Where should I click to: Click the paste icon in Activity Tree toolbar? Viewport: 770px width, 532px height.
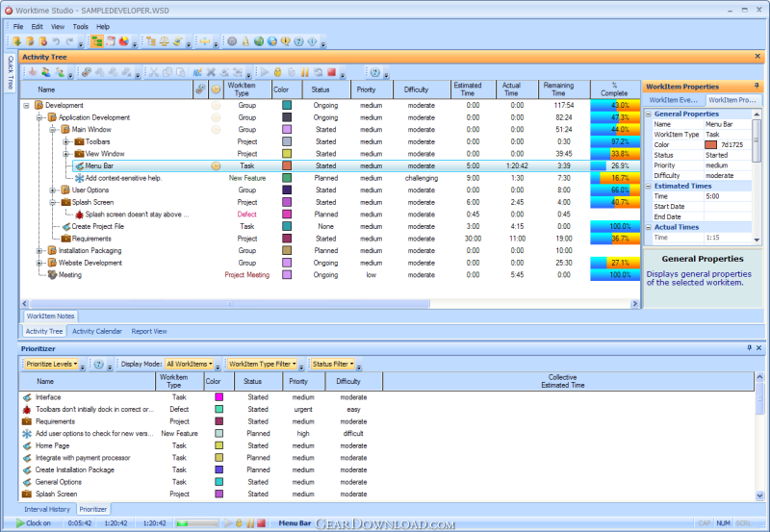tap(181, 73)
